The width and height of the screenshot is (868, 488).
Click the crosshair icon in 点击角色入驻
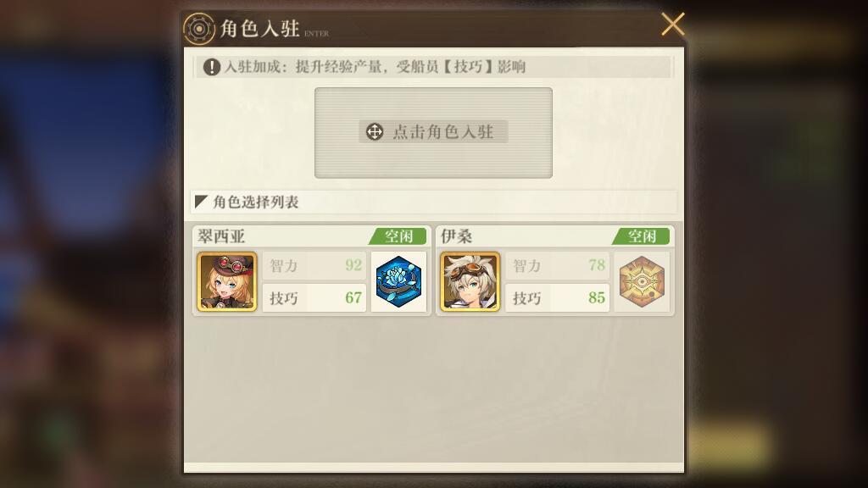(375, 132)
